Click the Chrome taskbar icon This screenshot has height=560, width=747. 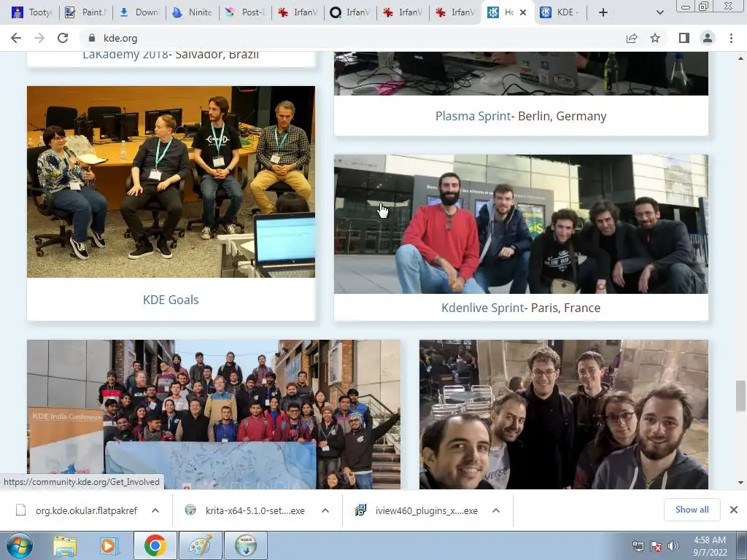[x=155, y=545]
